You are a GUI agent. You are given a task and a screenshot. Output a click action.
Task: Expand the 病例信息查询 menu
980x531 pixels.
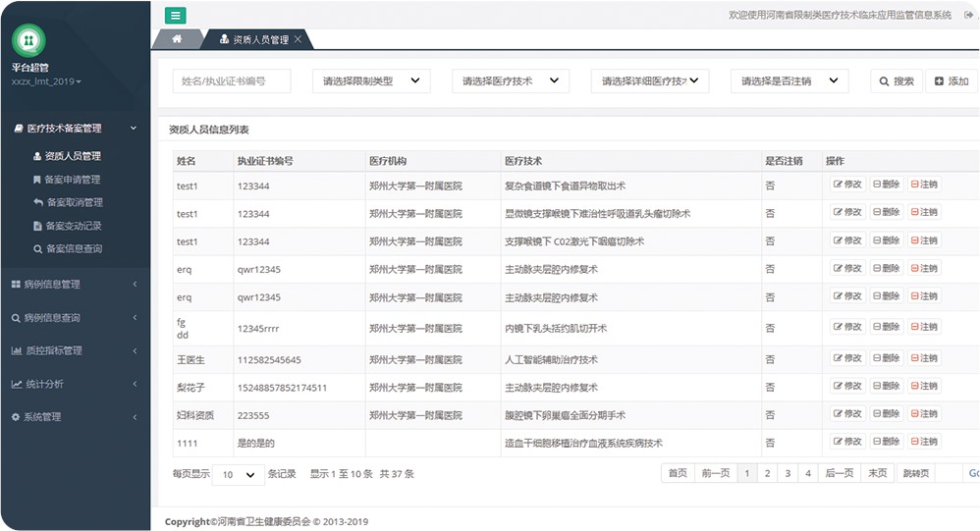75,317
